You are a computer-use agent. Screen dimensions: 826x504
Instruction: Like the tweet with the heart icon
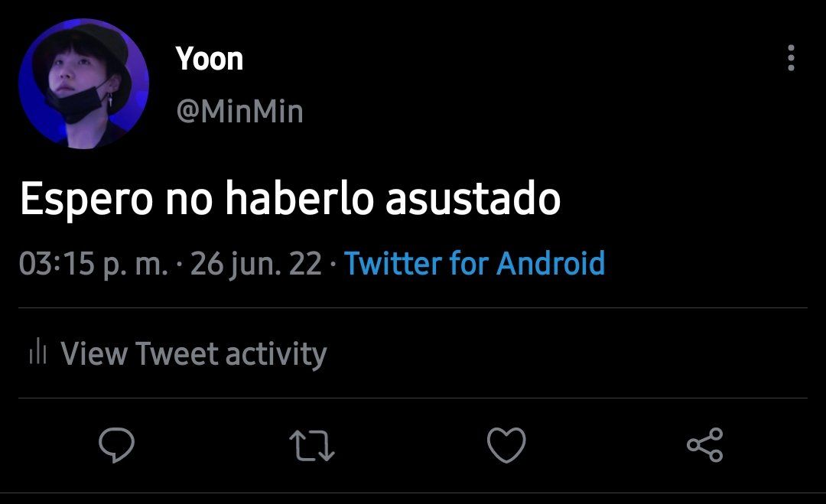tap(506, 446)
